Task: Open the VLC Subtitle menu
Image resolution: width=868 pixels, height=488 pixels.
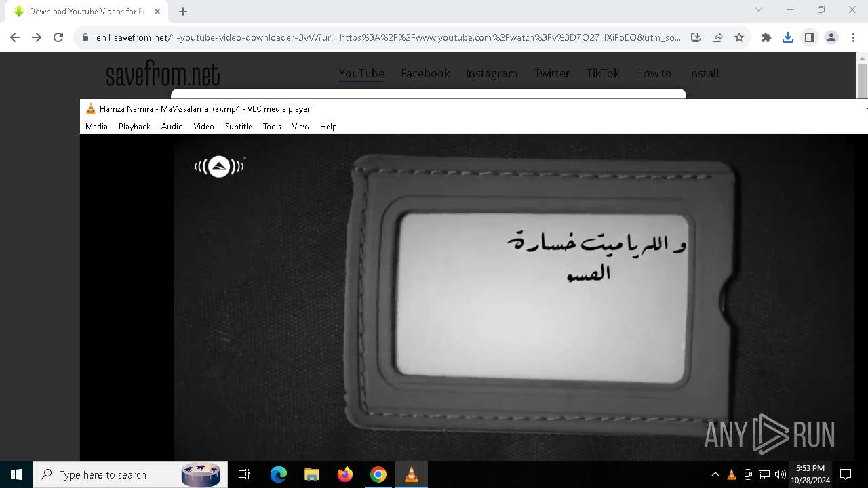Action: click(x=239, y=127)
